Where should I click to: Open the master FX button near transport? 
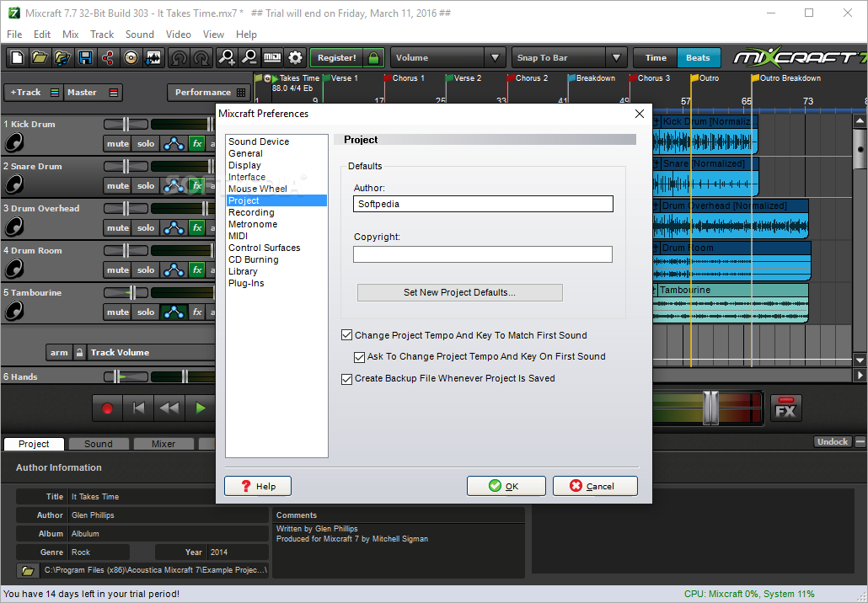click(785, 408)
